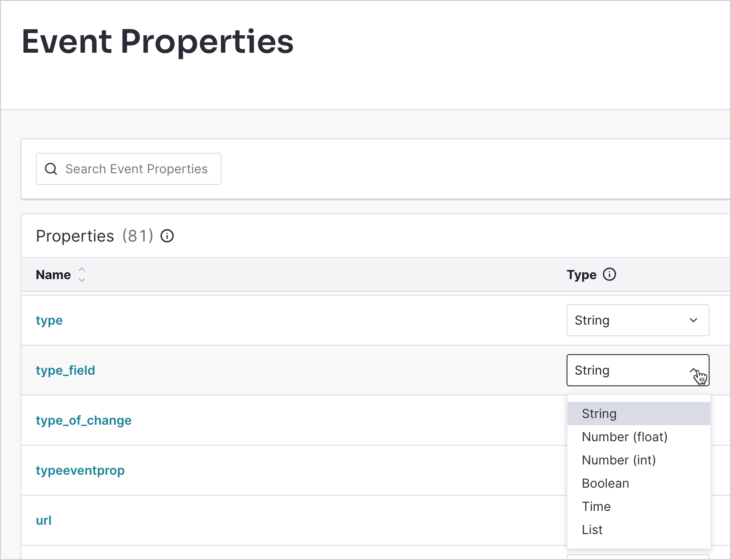
Task: Open the url property link
Action: [44, 520]
